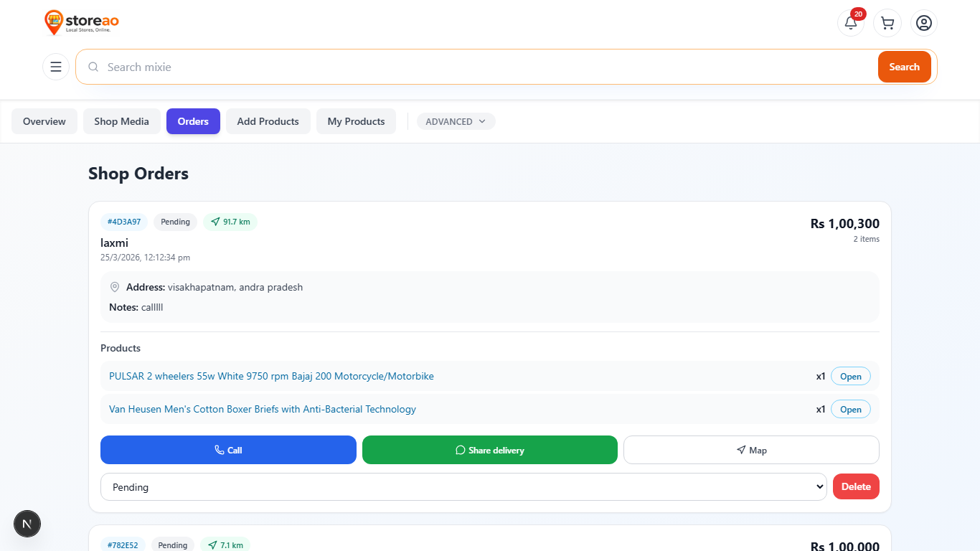Screen dimensions: 980x551
Task: Go to the My Products tab
Action: click(x=357, y=121)
